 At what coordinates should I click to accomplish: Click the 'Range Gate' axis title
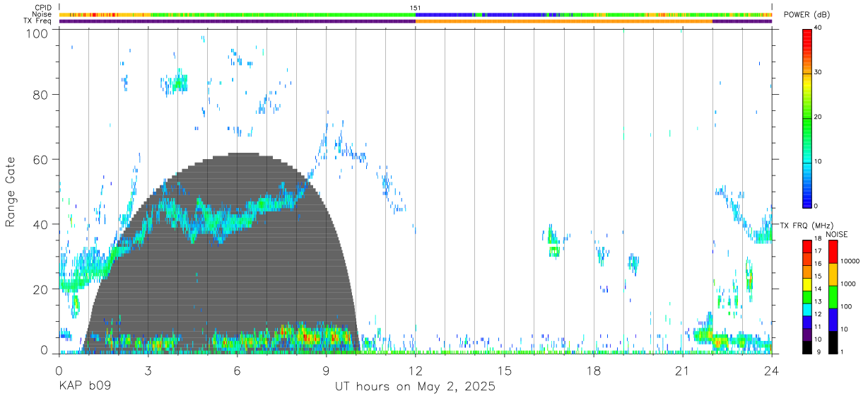tap(11, 192)
